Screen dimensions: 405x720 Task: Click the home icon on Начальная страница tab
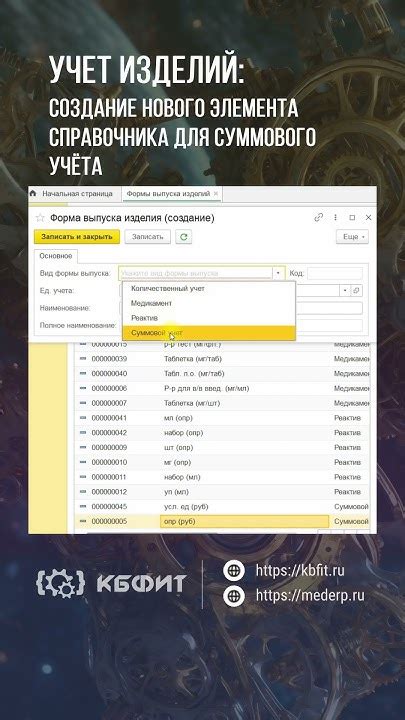[33, 194]
